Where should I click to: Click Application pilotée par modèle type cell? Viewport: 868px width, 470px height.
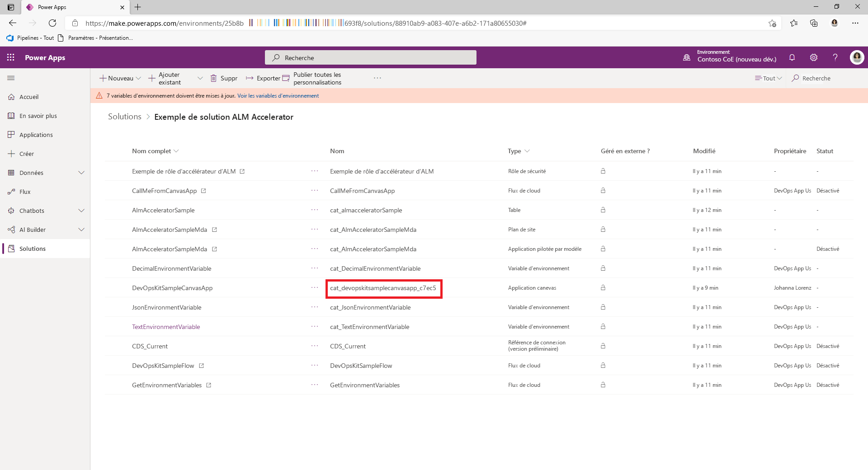pos(545,249)
